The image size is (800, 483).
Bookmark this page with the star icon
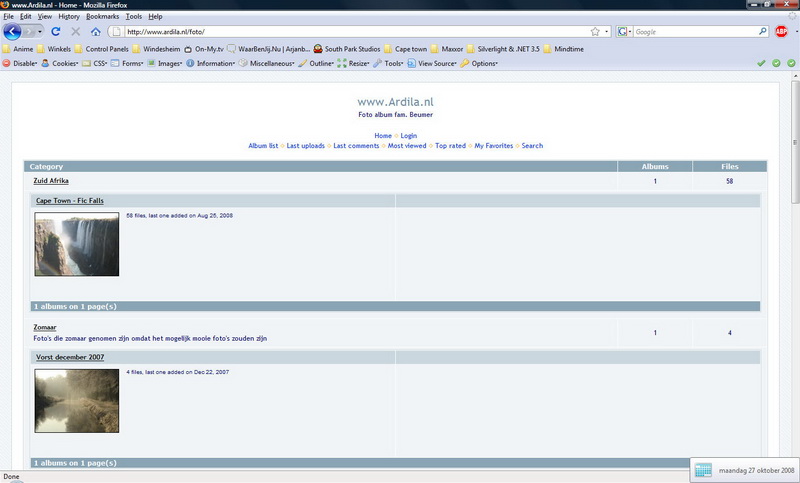(595, 32)
